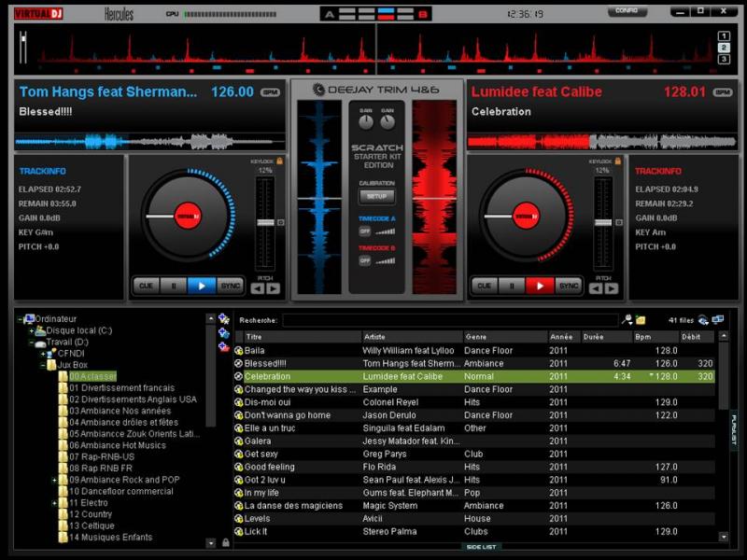Click the calibration SETUP button

click(x=377, y=197)
